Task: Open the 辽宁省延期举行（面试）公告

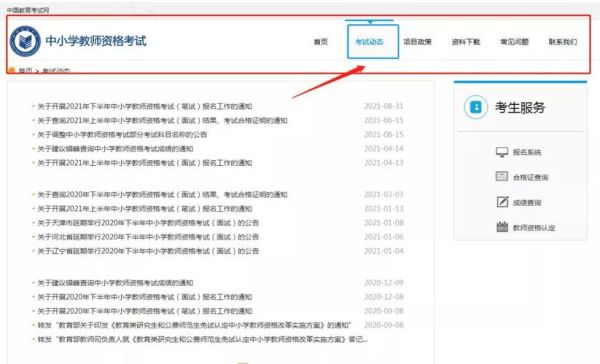Action: pos(148,251)
